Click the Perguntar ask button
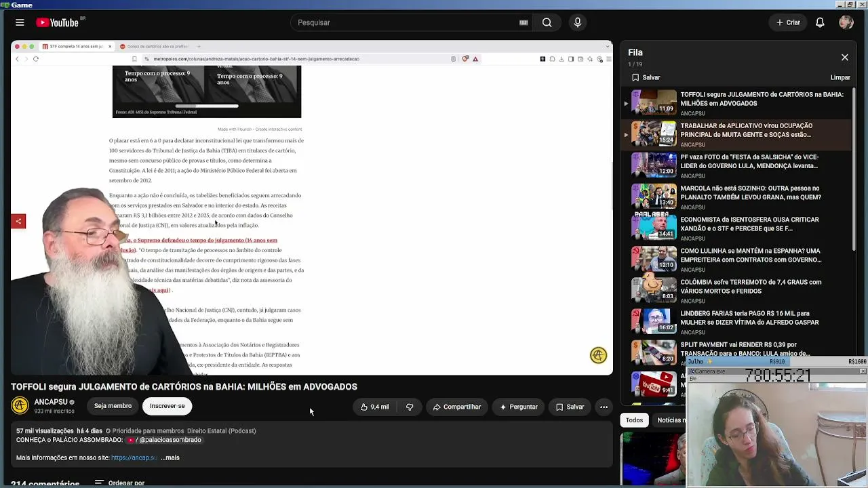The width and height of the screenshot is (868, 488). point(519,407)
